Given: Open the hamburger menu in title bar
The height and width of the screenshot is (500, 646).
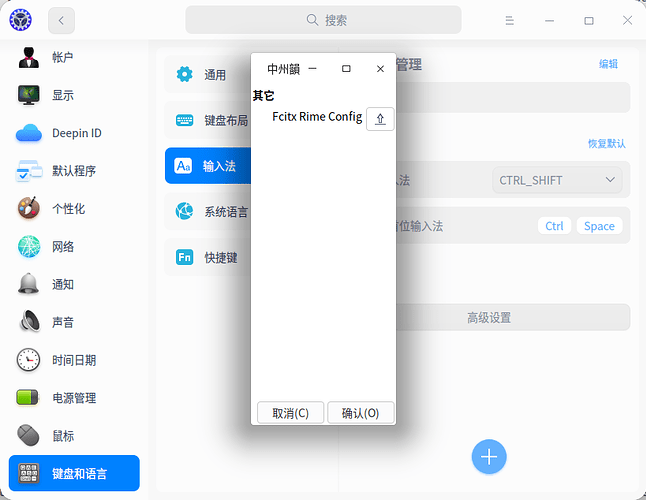Looking at the screenshot, I should [510, 20].
